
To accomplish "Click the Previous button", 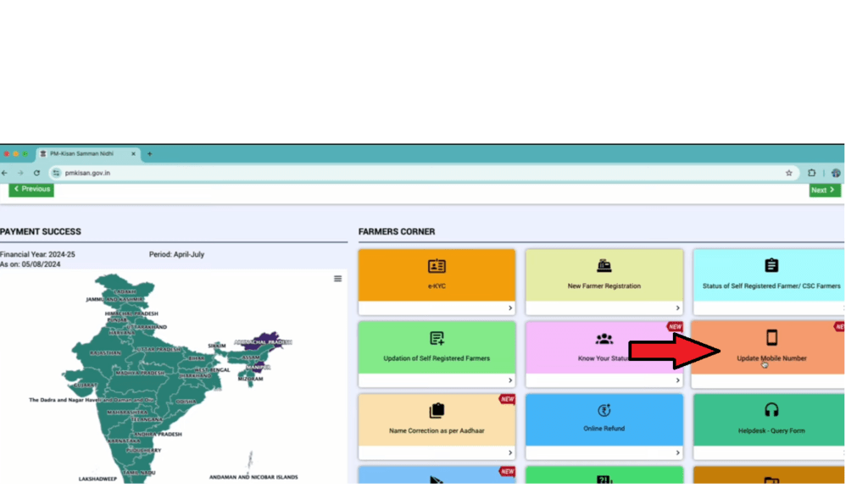I will pyautogui.click(x=31, y=189).
